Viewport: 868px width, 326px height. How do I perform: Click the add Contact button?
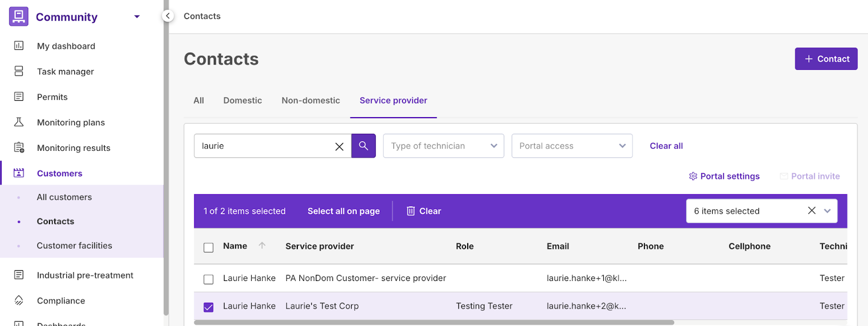[826, 59]
